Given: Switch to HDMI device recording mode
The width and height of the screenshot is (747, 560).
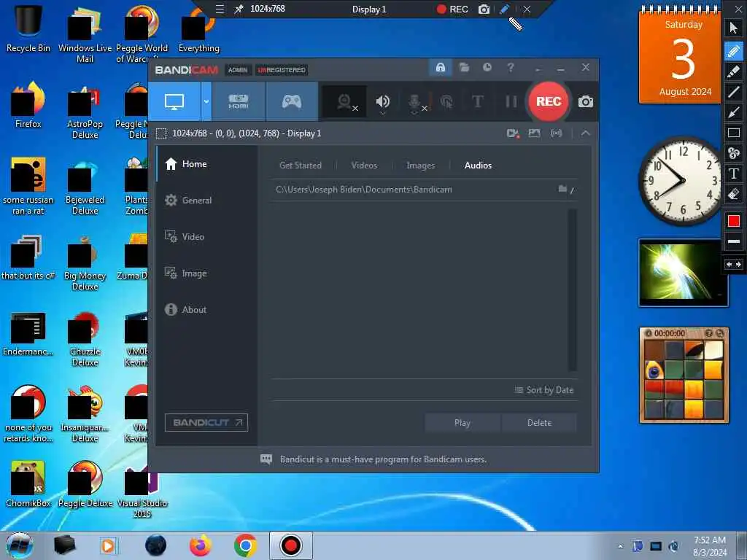Looking at the screenshot, I should click(239, 101).
